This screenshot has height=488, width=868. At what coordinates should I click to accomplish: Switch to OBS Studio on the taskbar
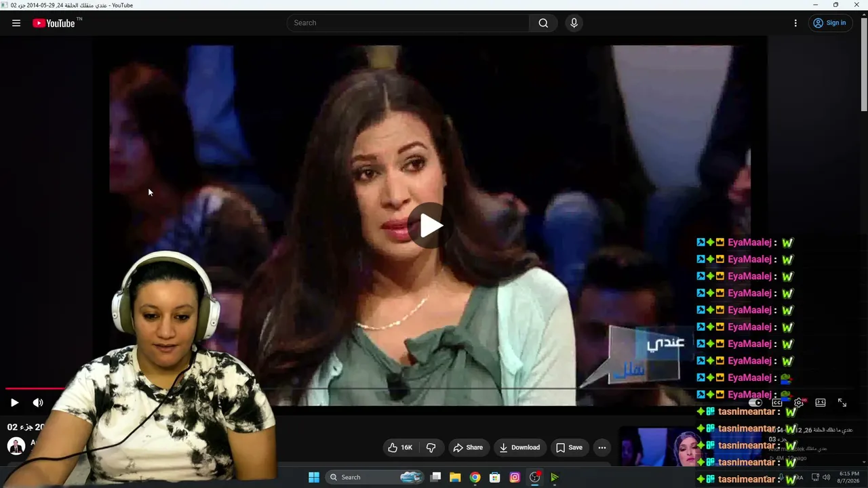pos(535,477)
